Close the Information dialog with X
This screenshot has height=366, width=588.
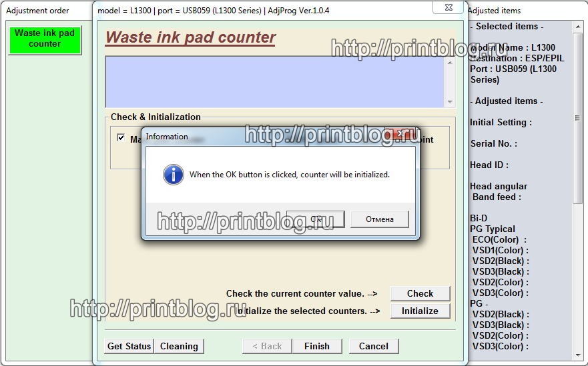click(401, 136)
